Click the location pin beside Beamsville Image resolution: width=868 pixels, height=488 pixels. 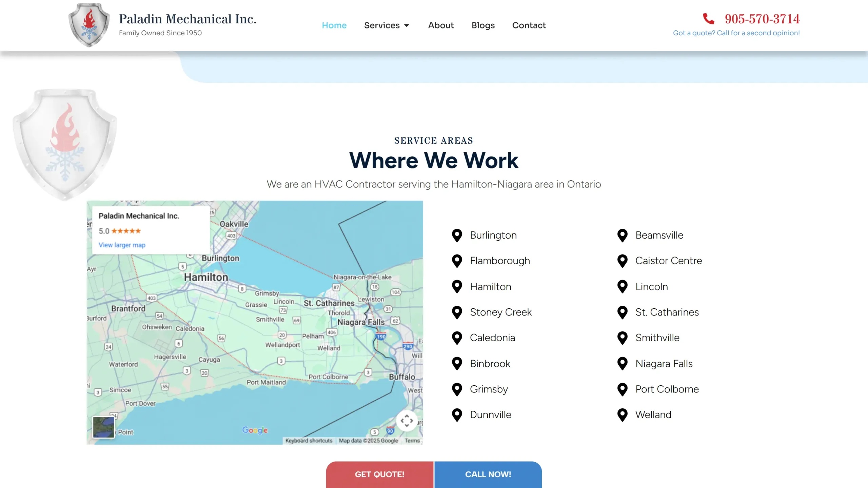pos(623,235)
